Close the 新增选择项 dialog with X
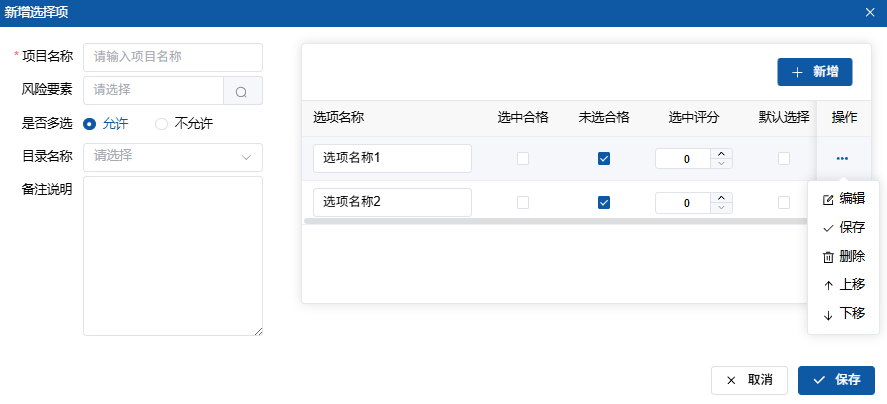 pyautogui.click(x=871, y=12)
